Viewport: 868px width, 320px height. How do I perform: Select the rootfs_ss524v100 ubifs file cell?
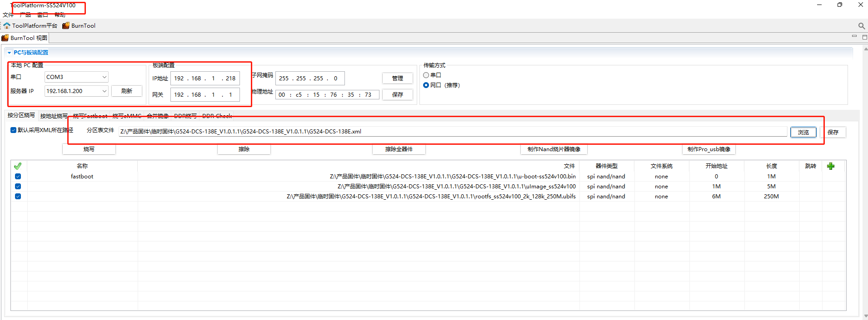(359, 197)
